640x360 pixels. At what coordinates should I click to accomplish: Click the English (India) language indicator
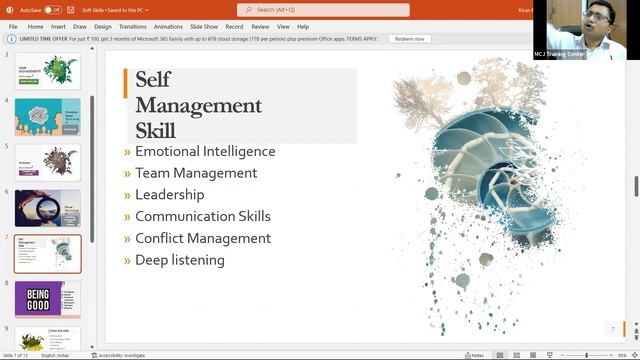click(x=55, y=356)
